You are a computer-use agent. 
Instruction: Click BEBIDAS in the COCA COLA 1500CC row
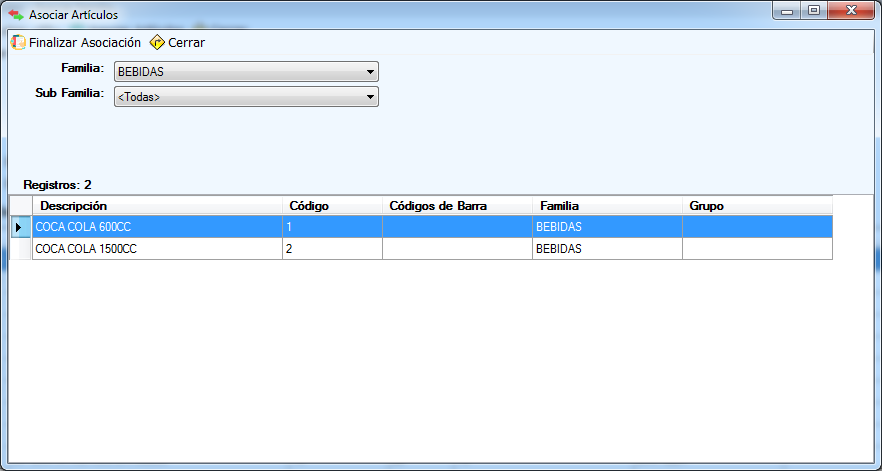[608, 249]
